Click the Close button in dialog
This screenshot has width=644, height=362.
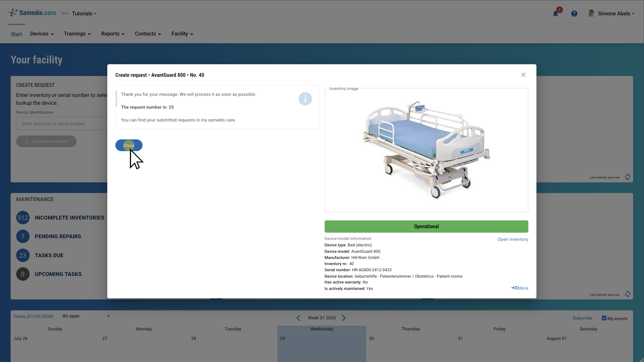coord(129,145)
